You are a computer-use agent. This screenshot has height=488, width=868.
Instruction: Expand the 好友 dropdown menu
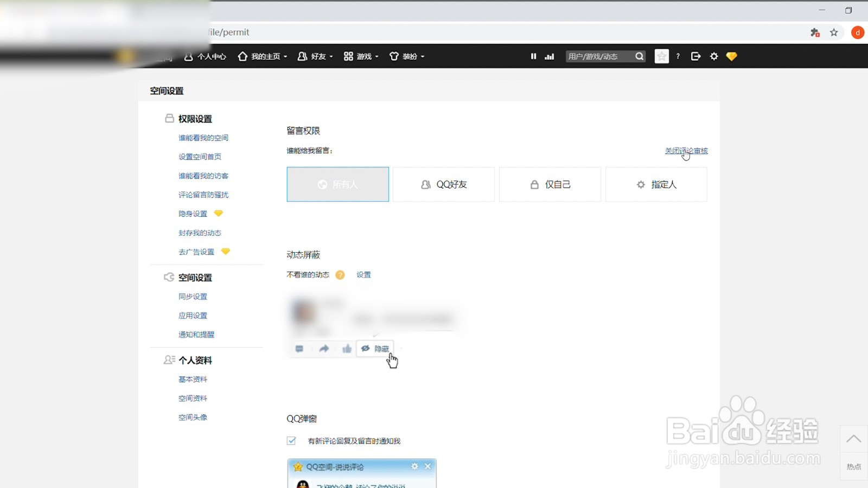315,56
